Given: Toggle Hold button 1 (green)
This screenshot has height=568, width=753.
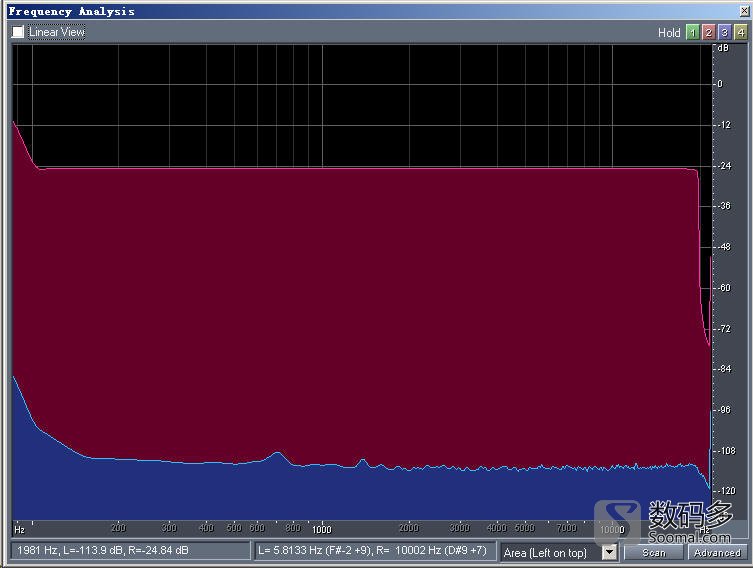Looking at the screenshot, I should [692, 32].
